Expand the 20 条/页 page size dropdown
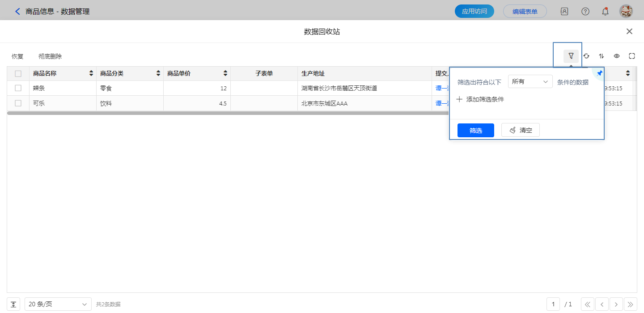This screenshot has height=313, width=644. [58, 305]
